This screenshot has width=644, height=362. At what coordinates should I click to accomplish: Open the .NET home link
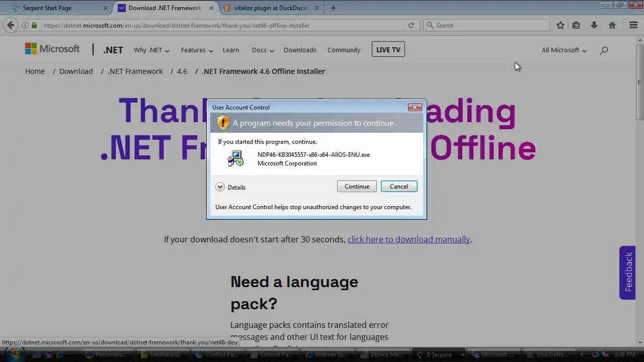tap(113, 50)
